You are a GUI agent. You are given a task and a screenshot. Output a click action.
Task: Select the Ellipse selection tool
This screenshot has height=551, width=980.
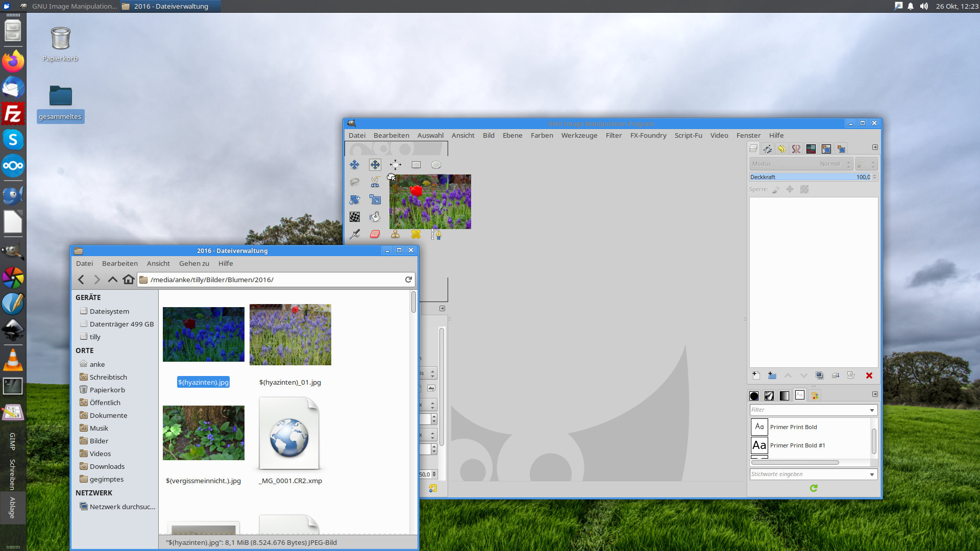click(x=435, y=165)
